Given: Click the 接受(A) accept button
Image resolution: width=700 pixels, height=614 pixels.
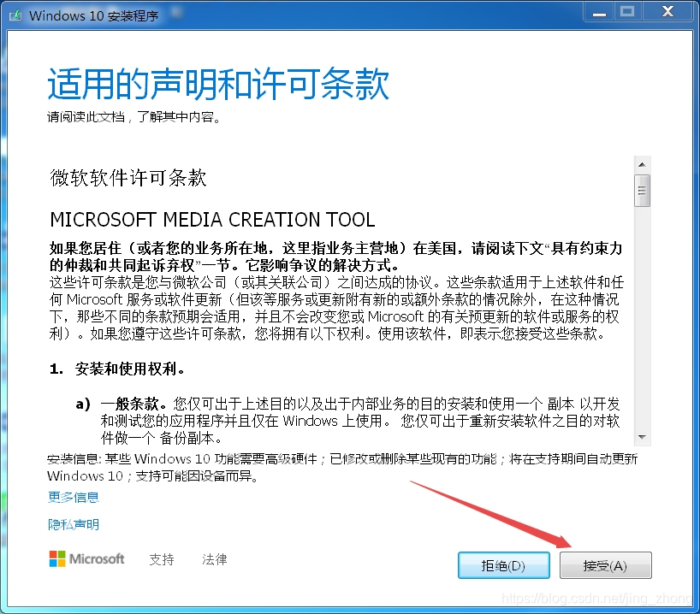Looking at the screenshot, I should (605, 565).
